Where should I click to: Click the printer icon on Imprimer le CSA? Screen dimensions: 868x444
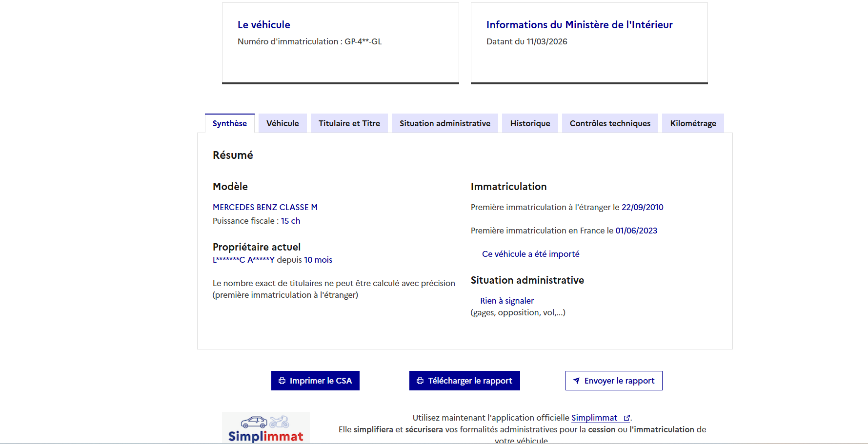pos(282,381)
